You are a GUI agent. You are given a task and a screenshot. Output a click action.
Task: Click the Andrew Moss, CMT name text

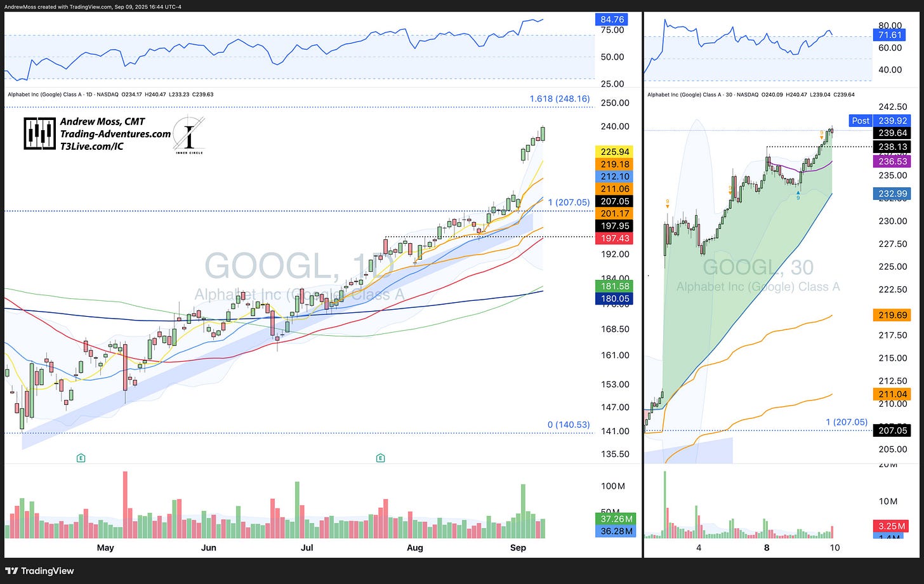click(102, 122)
